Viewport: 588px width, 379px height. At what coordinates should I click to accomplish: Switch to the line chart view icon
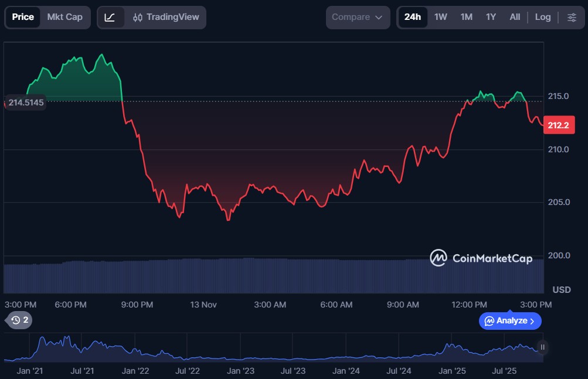[110, 17]
